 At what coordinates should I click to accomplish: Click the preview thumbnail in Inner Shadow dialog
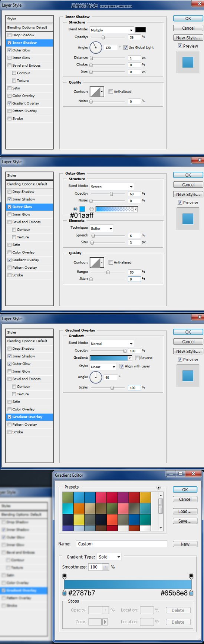(x=188, y=62)
